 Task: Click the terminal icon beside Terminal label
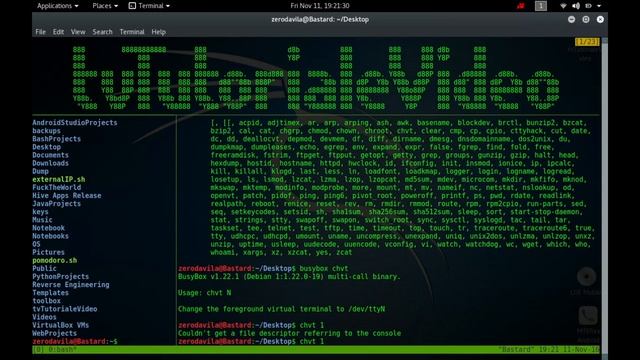(x=132, y=6)
